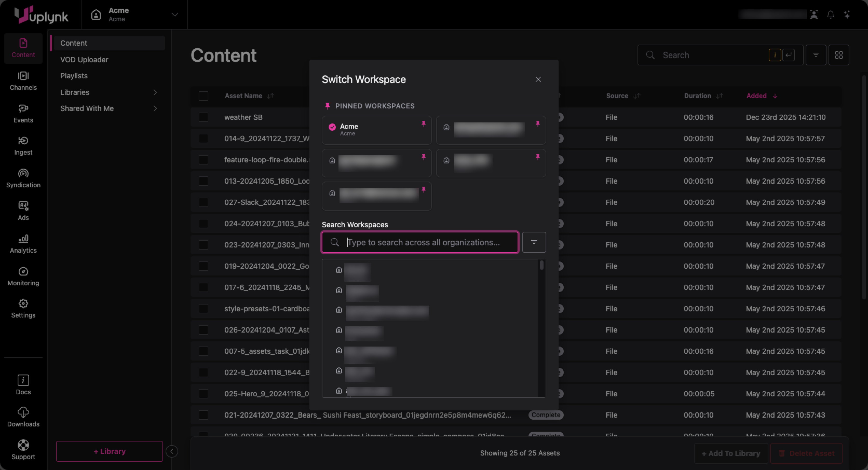The image size is (868, 470).
Task: Expand the Shared With Me submenu
Action: tap(155, 108)
